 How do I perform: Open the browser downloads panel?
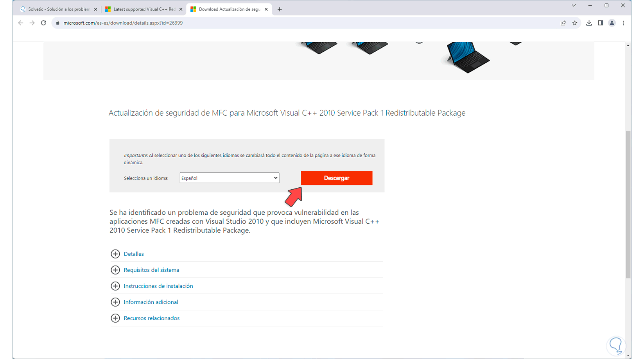pyautogui.click(x=589, y=23)
